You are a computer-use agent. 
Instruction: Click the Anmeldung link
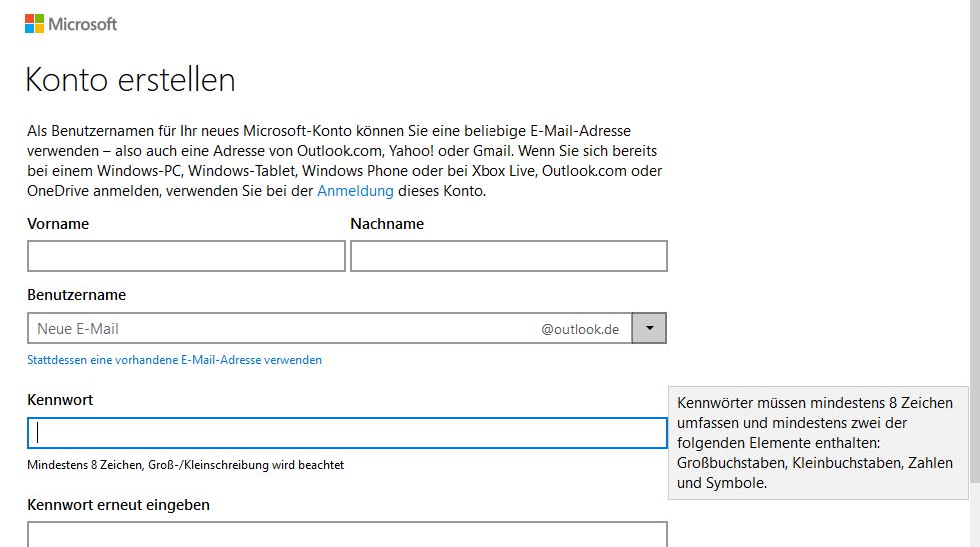(355, 191)
